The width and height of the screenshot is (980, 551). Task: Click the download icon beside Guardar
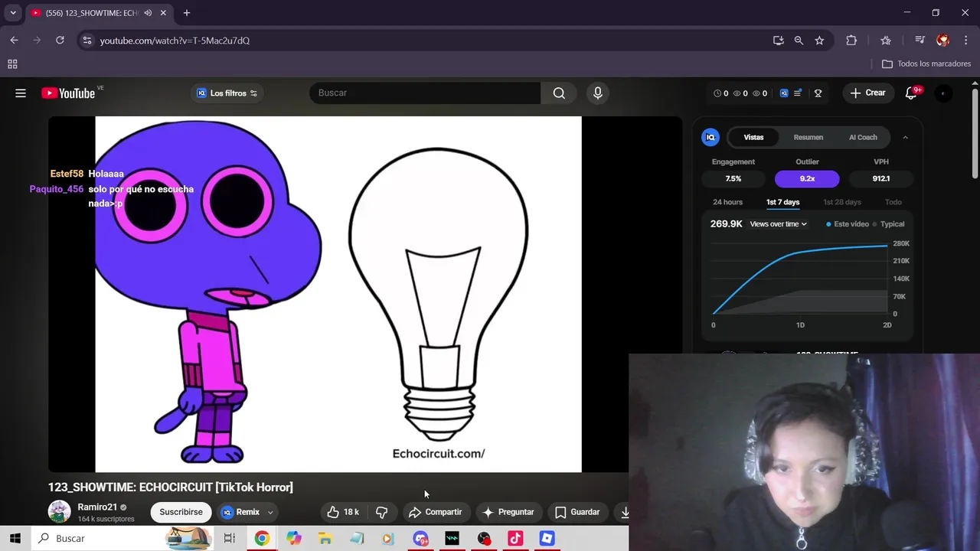pos(625,512)
